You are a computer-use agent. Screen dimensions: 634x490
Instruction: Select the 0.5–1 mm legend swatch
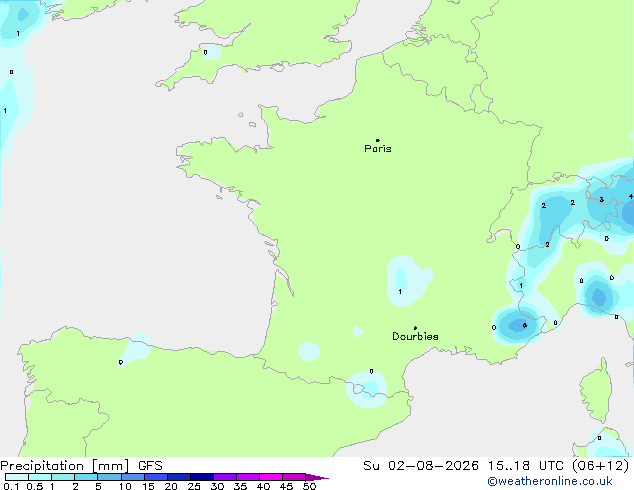[40, 477]
